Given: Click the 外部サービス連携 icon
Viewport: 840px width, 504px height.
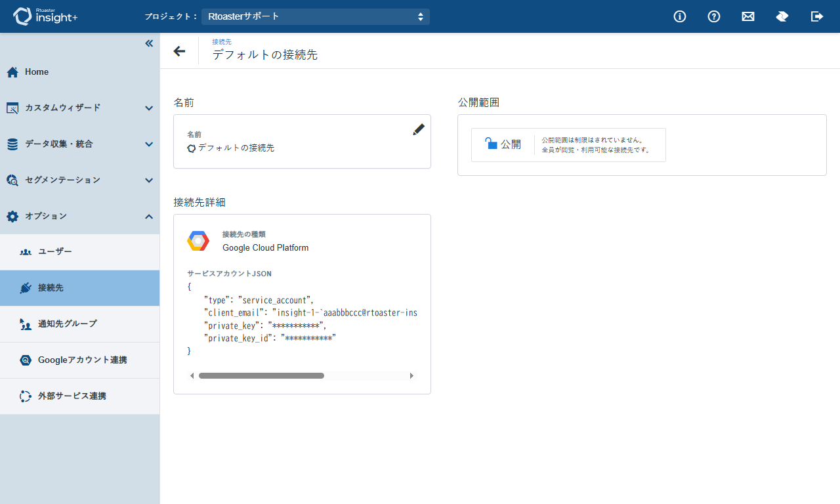Looking at the screenshot, I should [x=26, y=396].
